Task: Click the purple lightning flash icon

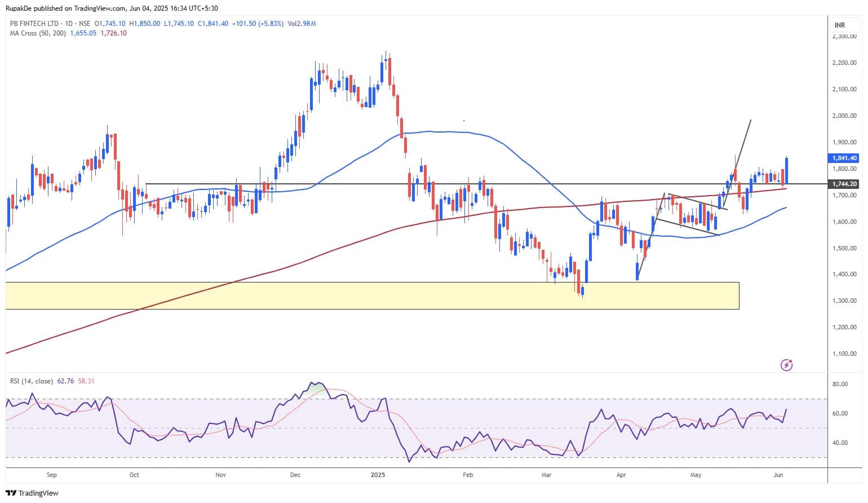Action: click(x=787, y=365)
